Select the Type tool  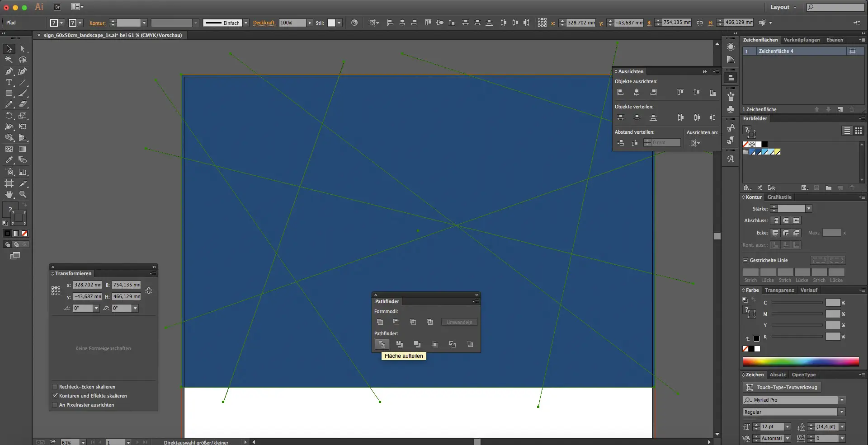coord(9,82)
